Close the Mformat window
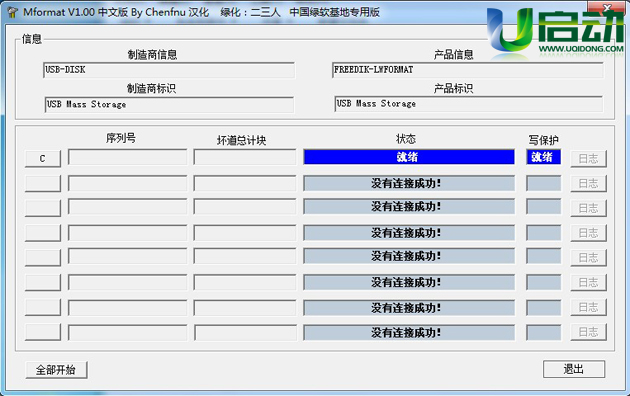Screen dimensions: 630x396 point(608,7)
